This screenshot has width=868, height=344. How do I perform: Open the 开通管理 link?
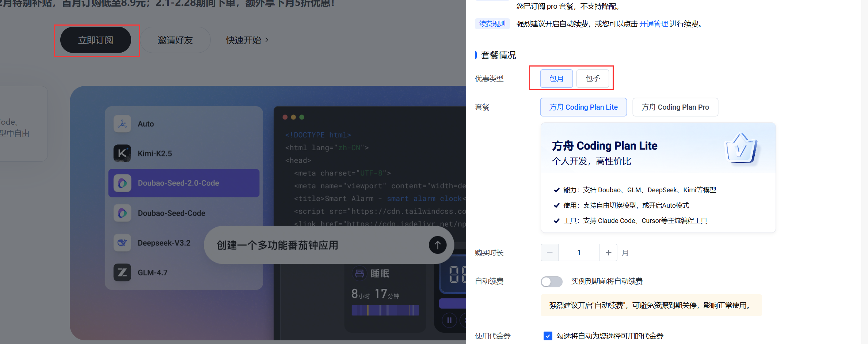point(654,24)
